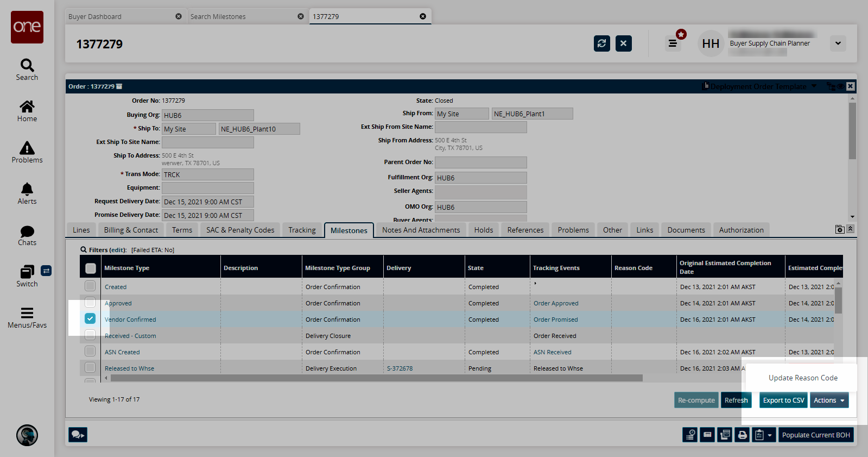Click the Trans Mode input field

click(x=207, y=174)
